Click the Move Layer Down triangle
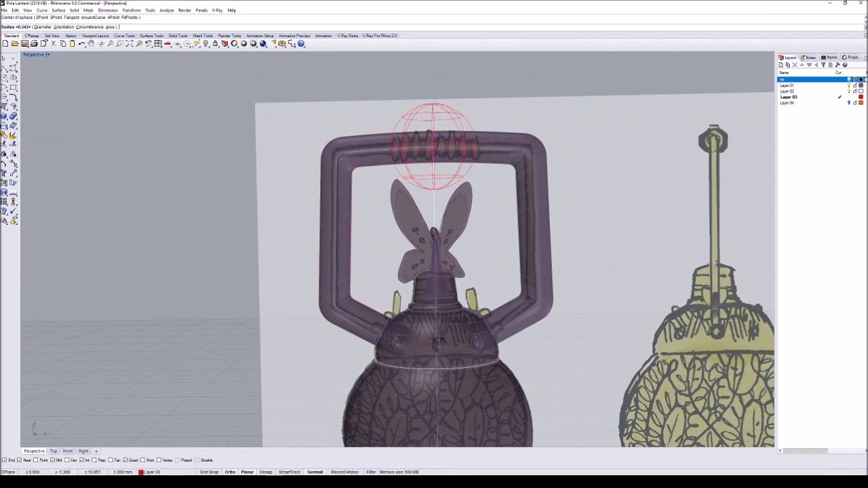868x488 pixels. [x=809, y=65]
